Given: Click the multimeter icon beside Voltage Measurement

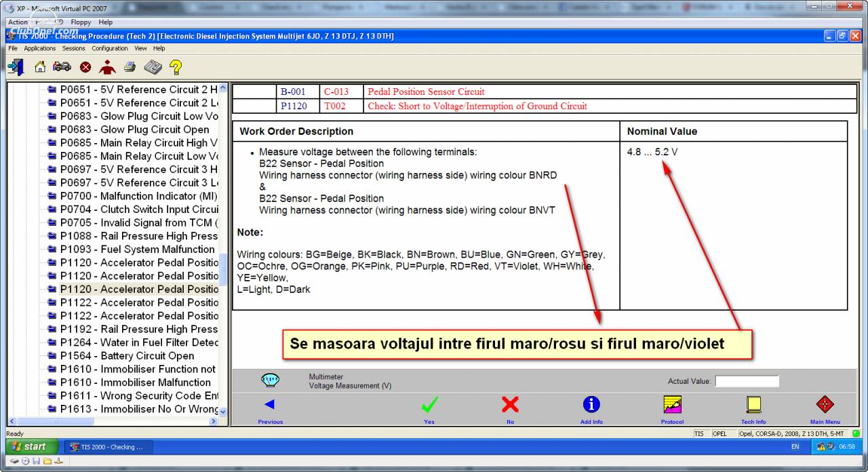Looking at the screenshot, I should [271, 380].
